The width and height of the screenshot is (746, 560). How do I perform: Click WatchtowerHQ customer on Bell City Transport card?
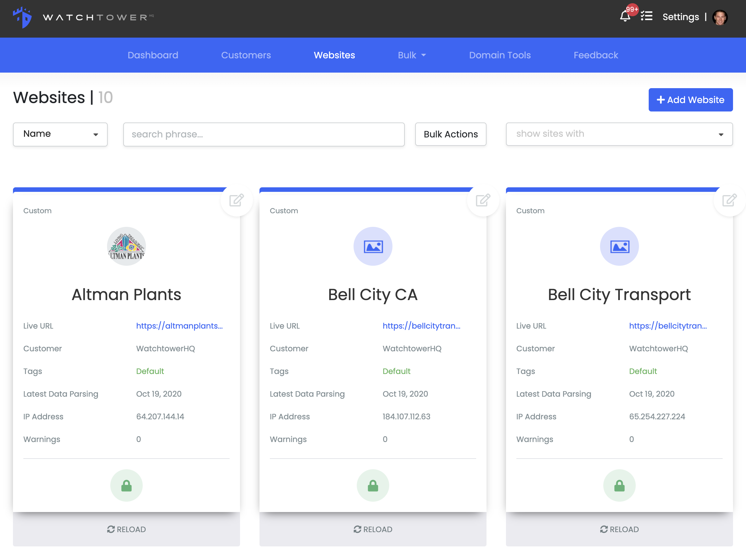(659, 348)
